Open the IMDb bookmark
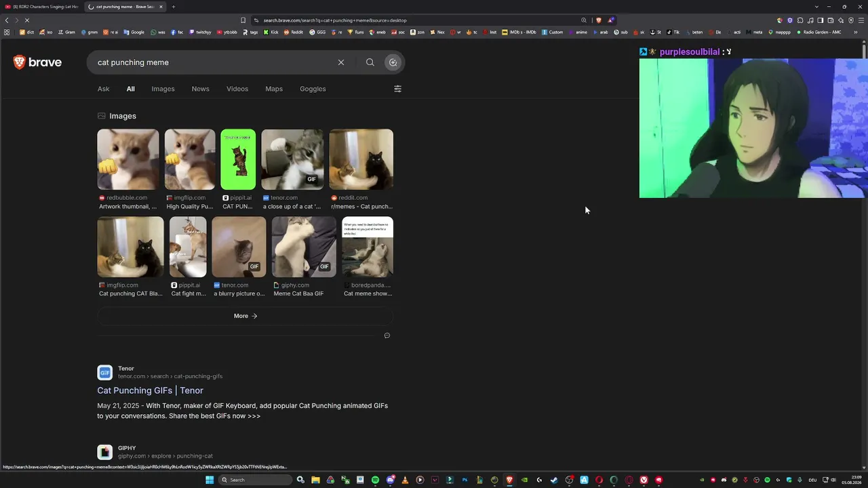 pyautogui.click(x=519, y=32)
